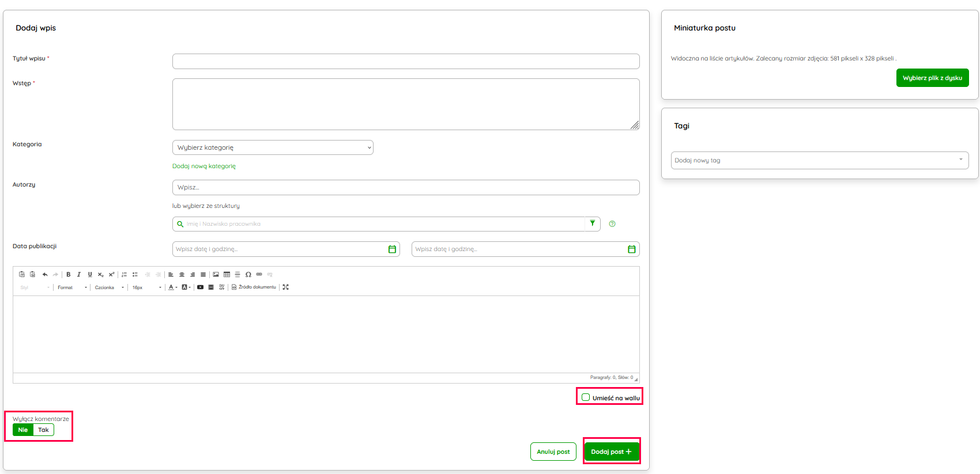Open the Format dropdown in editor

(x=71, y=287)
